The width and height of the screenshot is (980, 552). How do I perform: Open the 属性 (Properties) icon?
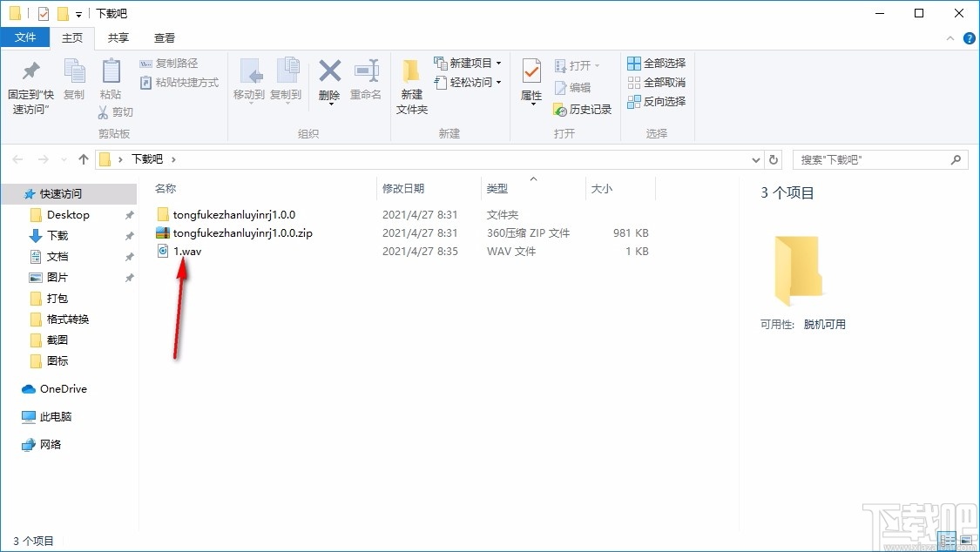pos(531,78)
